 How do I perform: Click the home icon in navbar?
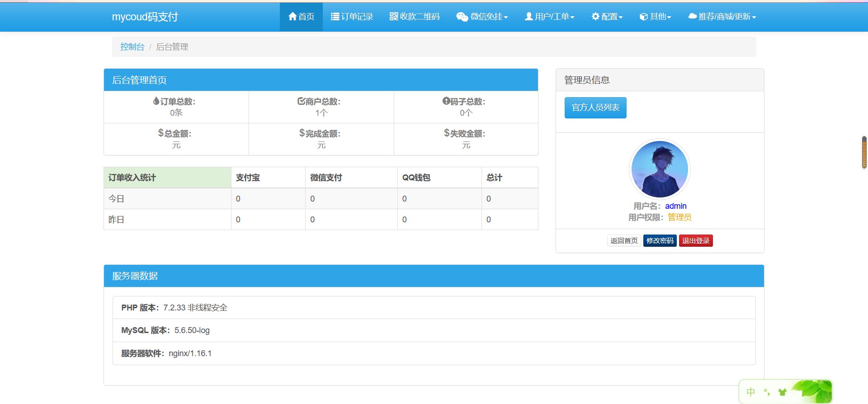click(x=292, y=17)
